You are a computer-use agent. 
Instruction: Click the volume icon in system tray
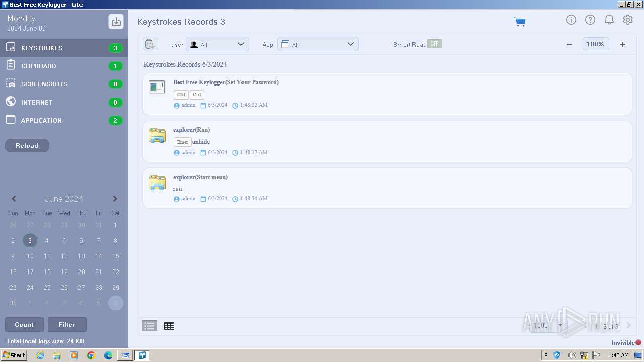pos(572,355)
